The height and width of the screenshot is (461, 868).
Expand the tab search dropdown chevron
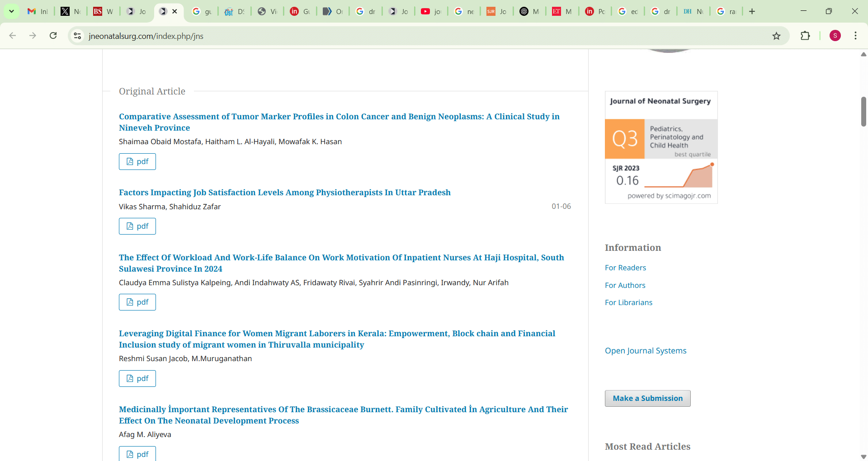click(x=11, y=11)
